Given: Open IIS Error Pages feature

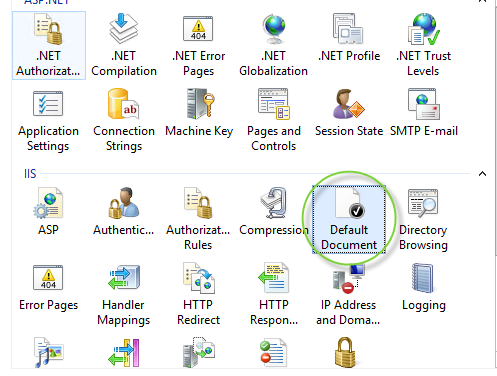Looking at the screenshot, I should (x=48, y=288).
